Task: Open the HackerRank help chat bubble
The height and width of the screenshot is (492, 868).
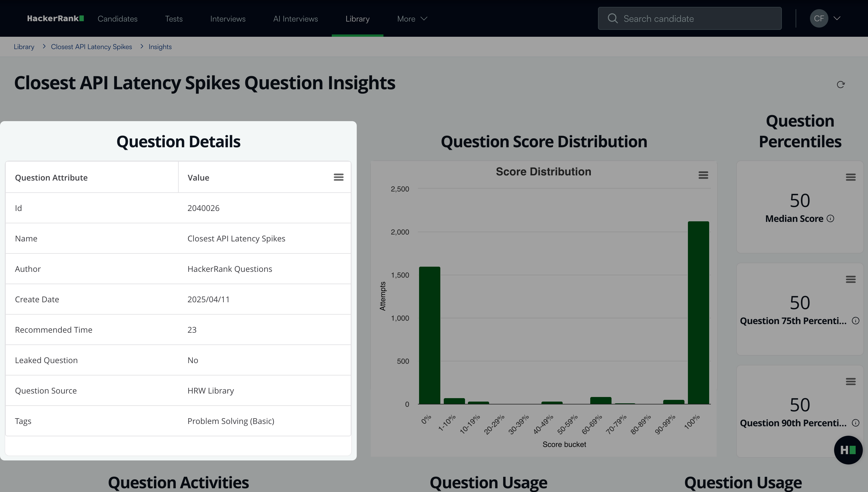Action: [x=848, y=450]
